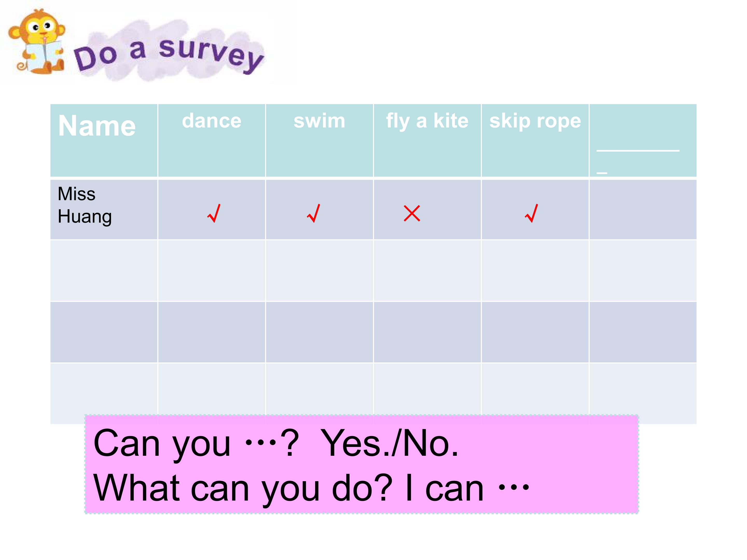This screenshot has height=560, width=747.
Task: Click the empty skip rope cell in the third row
Action: pyautogui.click(x=535, y=332)
